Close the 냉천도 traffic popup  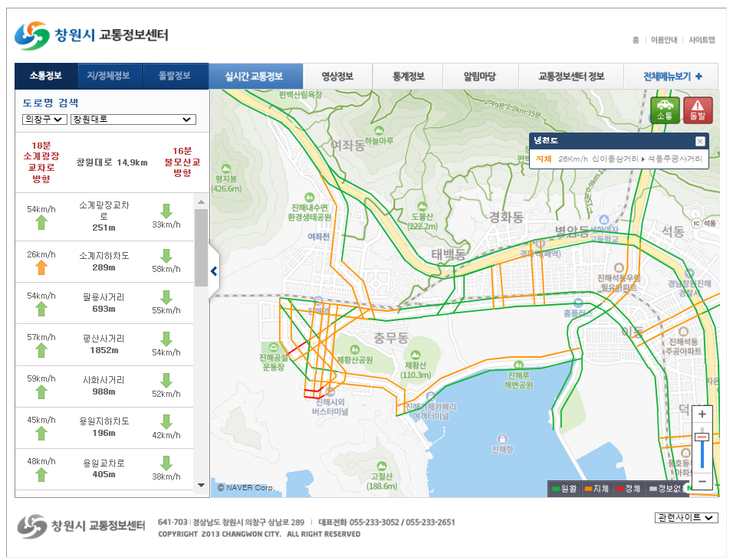coord(699,141)
